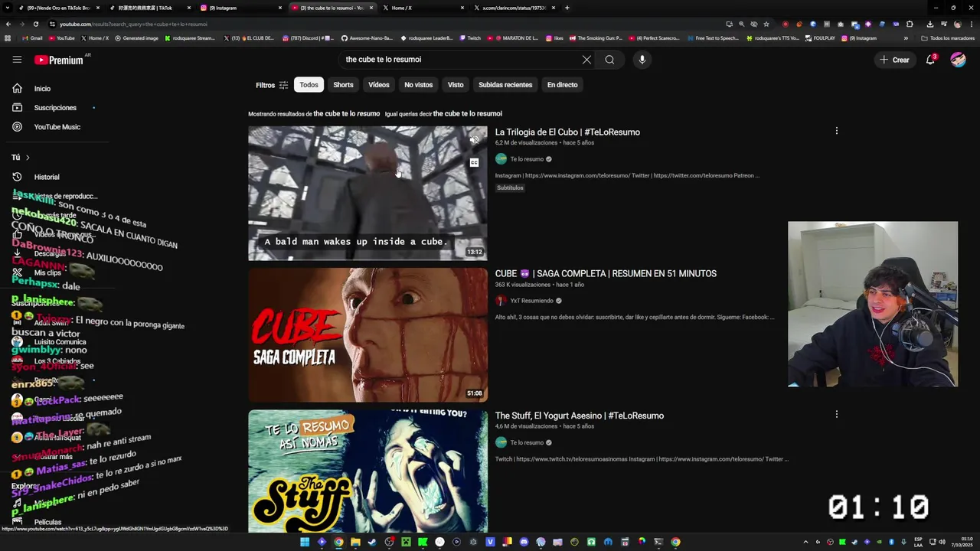Close the 'the cube te lo resumoi' tab
Image resolution: width=980 pixels, height=551 pixels.
[x=371, y=8]
